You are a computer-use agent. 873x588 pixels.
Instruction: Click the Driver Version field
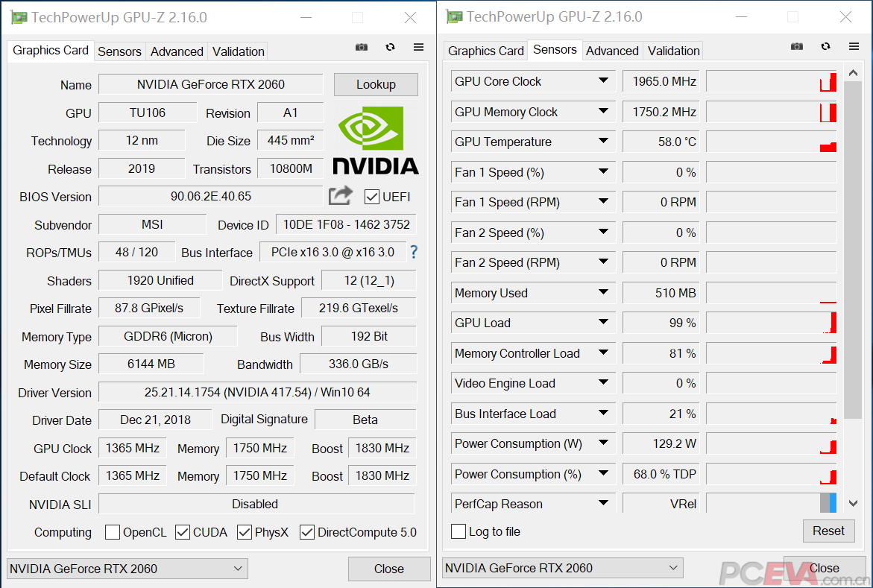[x=257, y=392]
